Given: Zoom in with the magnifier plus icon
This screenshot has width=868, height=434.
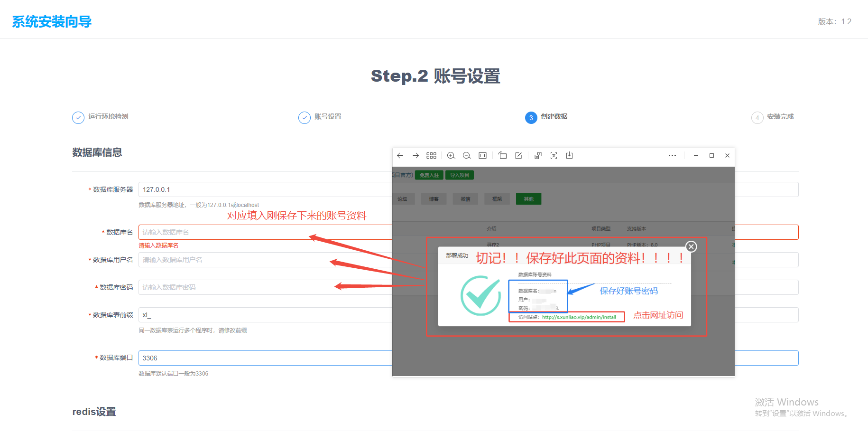Looking at the screenshot, I should 451,156.
